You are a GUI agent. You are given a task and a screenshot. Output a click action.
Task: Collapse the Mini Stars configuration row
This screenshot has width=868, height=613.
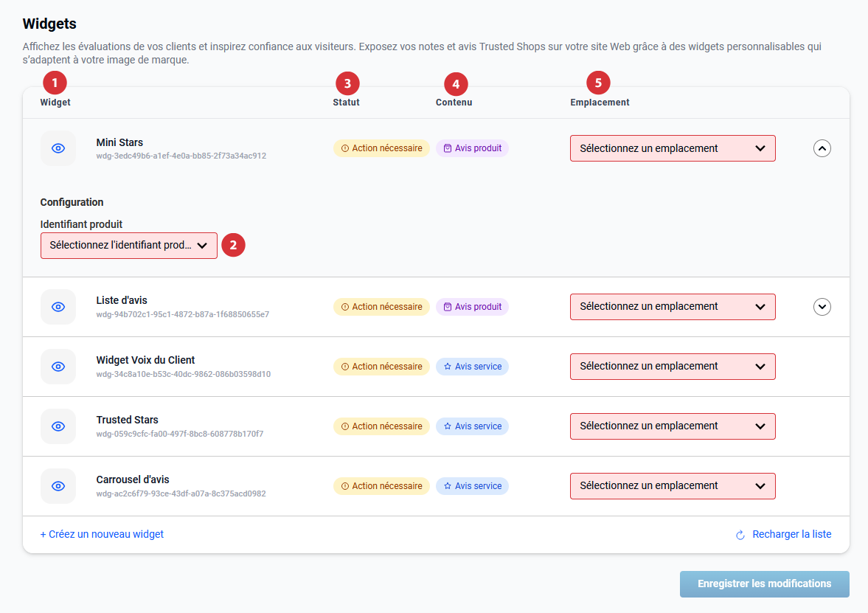(x=822, y=148)
